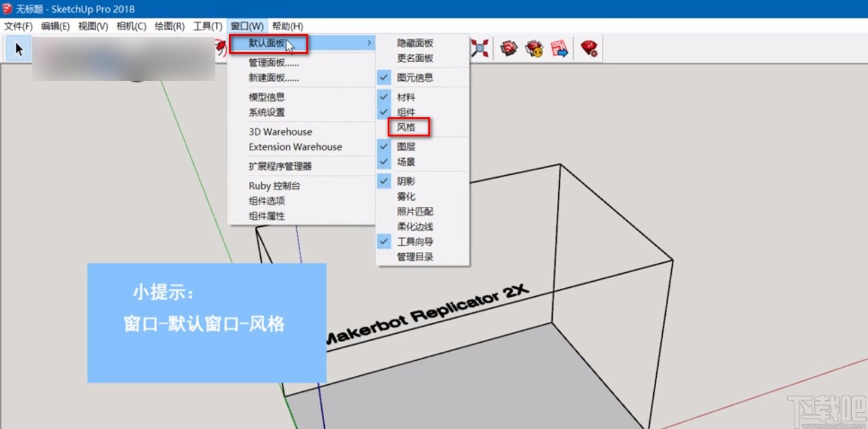Choose Extension Warehouse menu entry
Screen dimensions: 868x429
[x=294, y=147]
